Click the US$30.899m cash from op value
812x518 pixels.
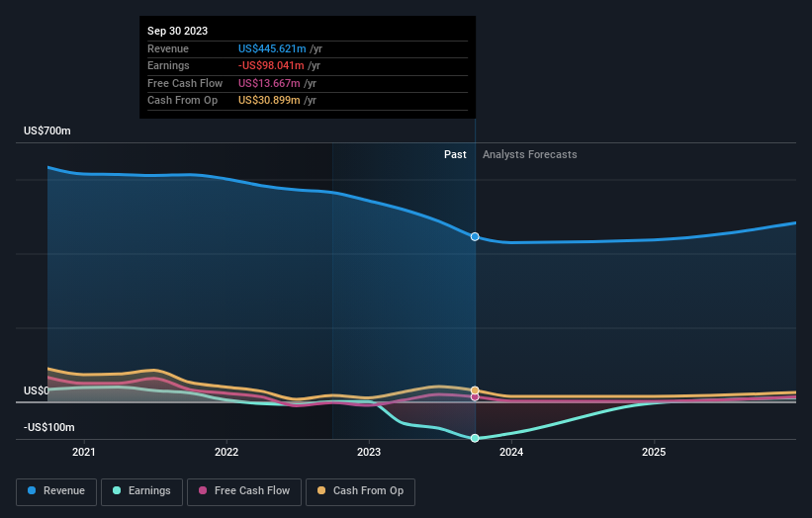(269, 101)
